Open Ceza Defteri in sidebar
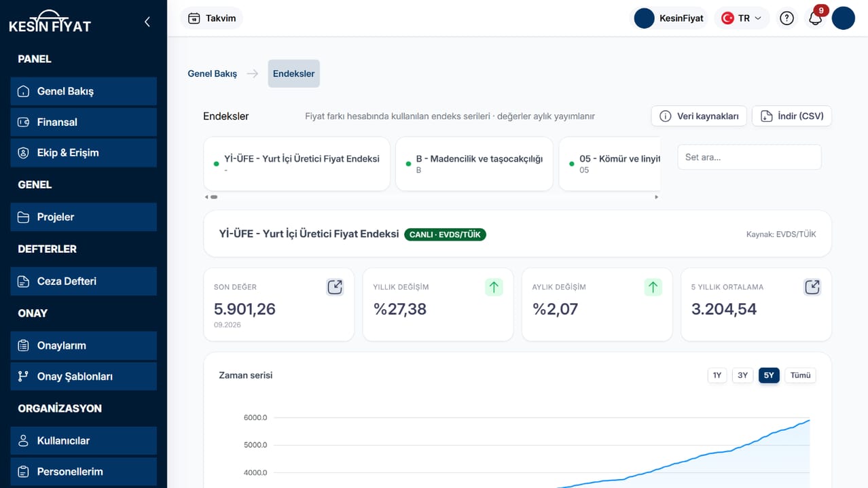The image size is (868, 488). point(84,281)
